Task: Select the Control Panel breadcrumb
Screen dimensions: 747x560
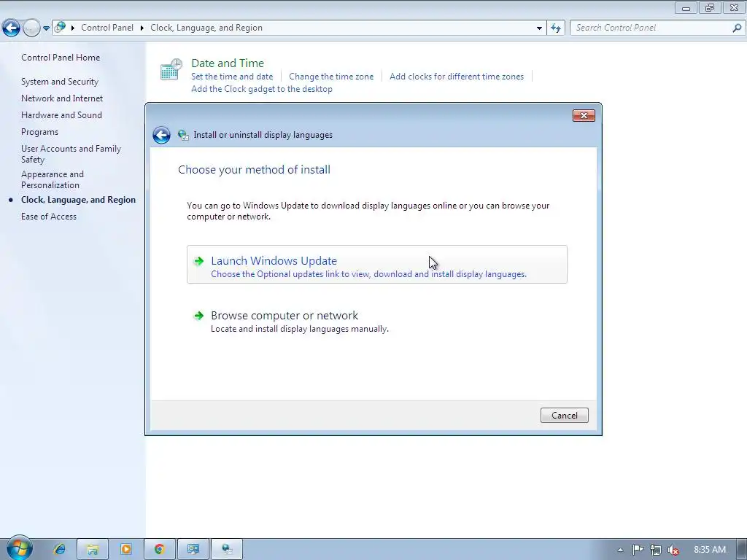Action: point(107,28)
